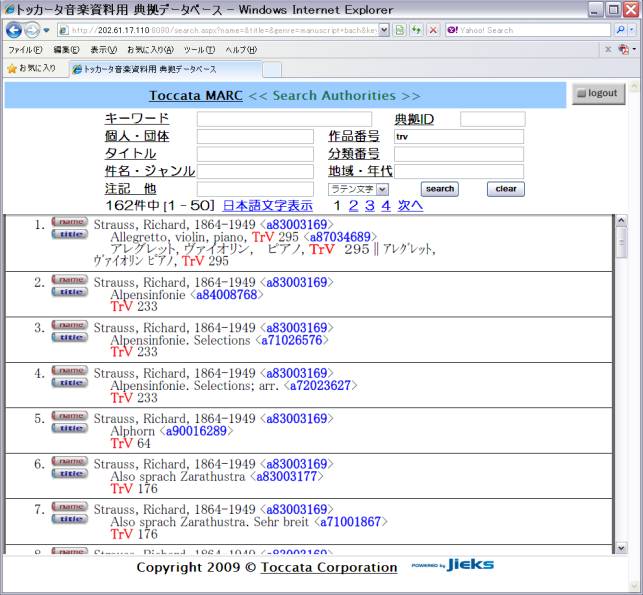Click the logout button
Image resolution: width=643 pixels, height=595 pixels.
598,93
